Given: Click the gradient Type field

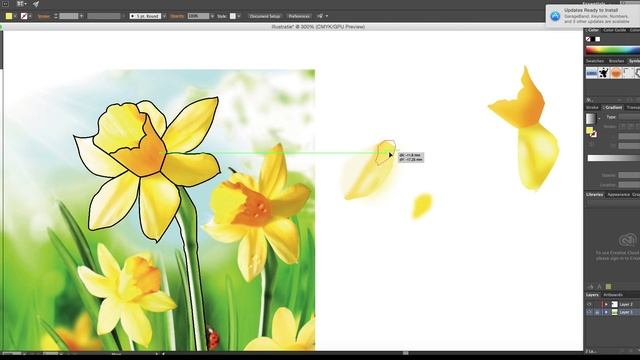Looking at the screenshot, I should pos(629,117).
